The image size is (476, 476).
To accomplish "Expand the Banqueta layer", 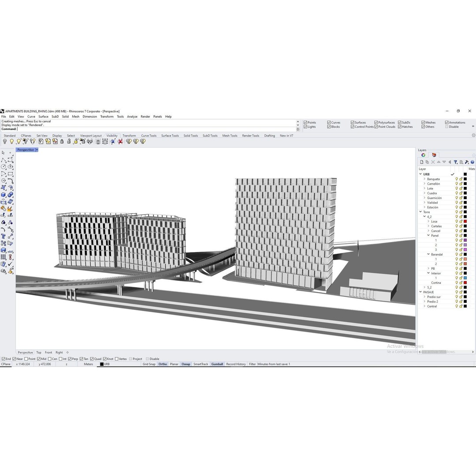I will click(x=424, y=179).
